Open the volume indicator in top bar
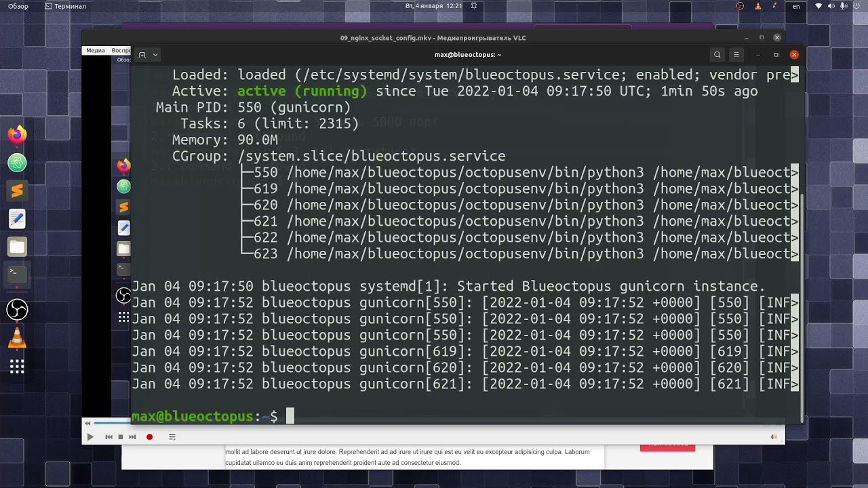Screen dimensions: 868x488 831,6
